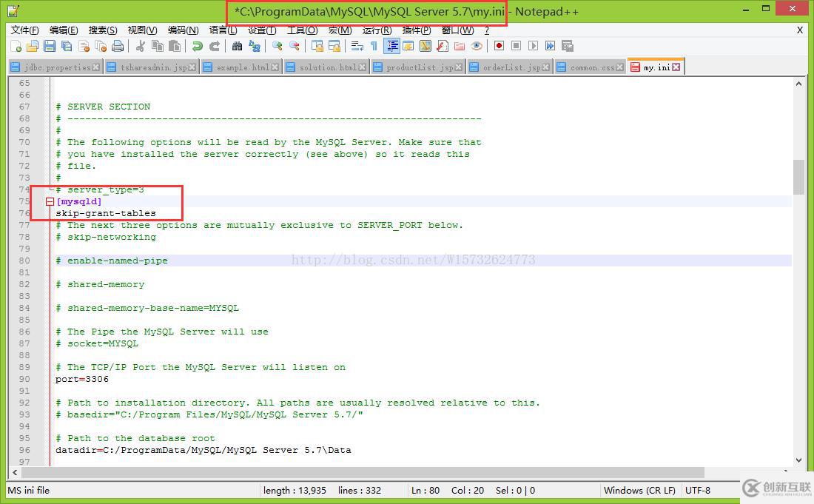Viewport: 814px width, 504px height.
Task: Toggle the Word wrap toolbar button
Action: [x=357, y=46]
